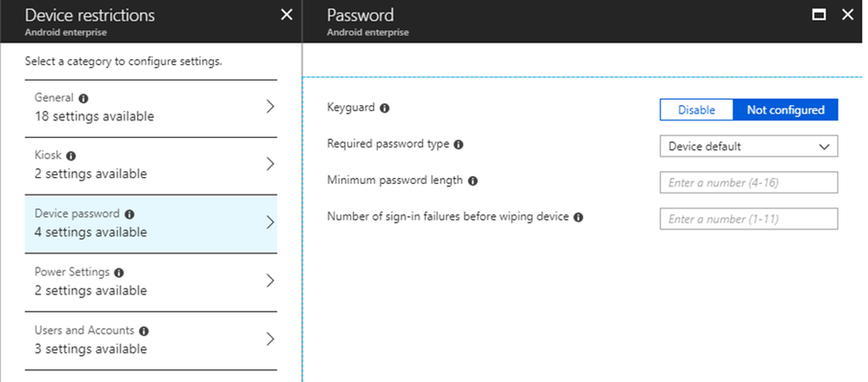Show Keyguard setting info tooltip icon

385,109
